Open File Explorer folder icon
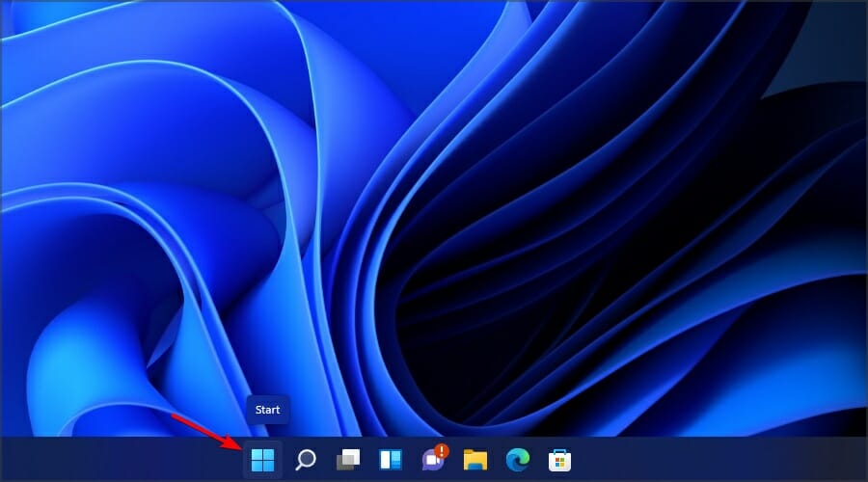Viewport: 868px width, 482px height. pos(475,459)
